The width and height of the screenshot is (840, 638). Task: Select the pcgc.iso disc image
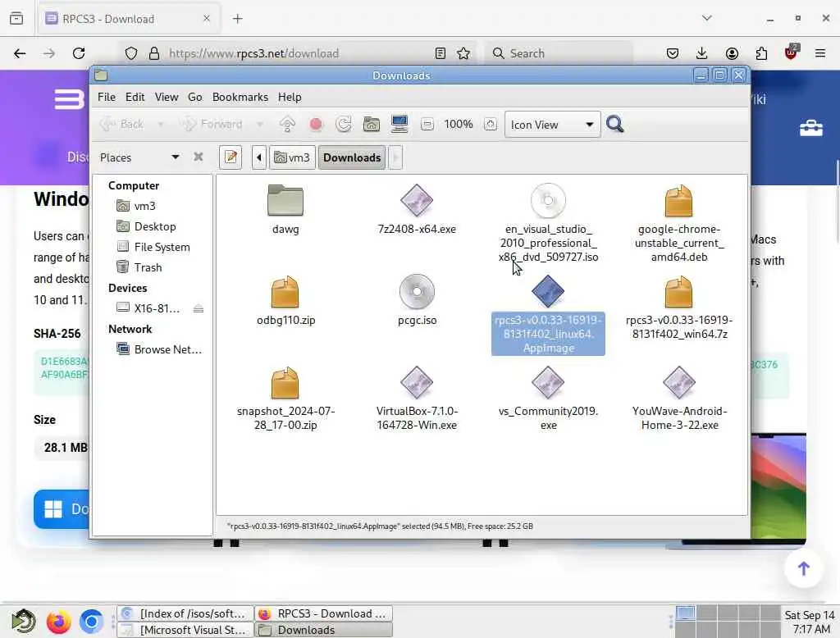(417, 291)
